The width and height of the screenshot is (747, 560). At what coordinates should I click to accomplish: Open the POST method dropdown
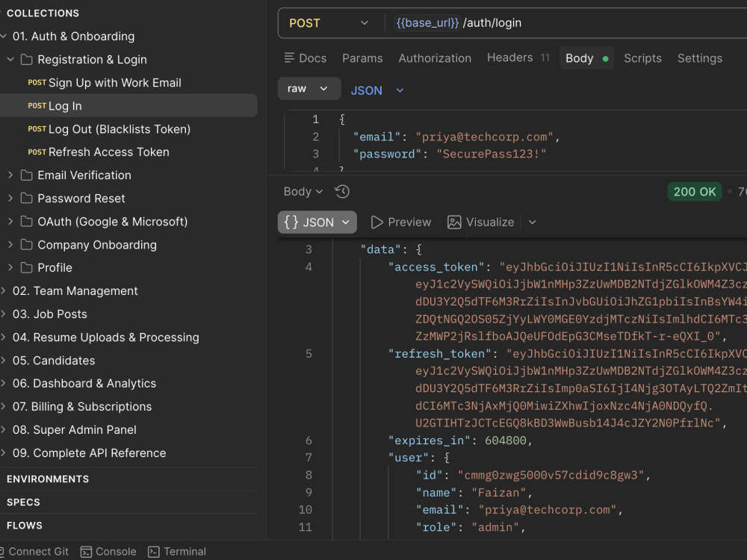pyautogui.click(x=329, y=23)
